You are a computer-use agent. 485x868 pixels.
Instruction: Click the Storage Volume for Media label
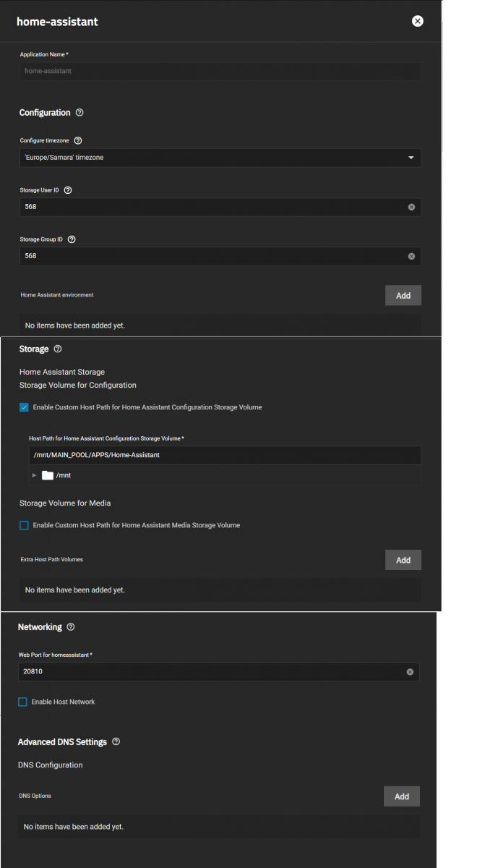(65, 503)
